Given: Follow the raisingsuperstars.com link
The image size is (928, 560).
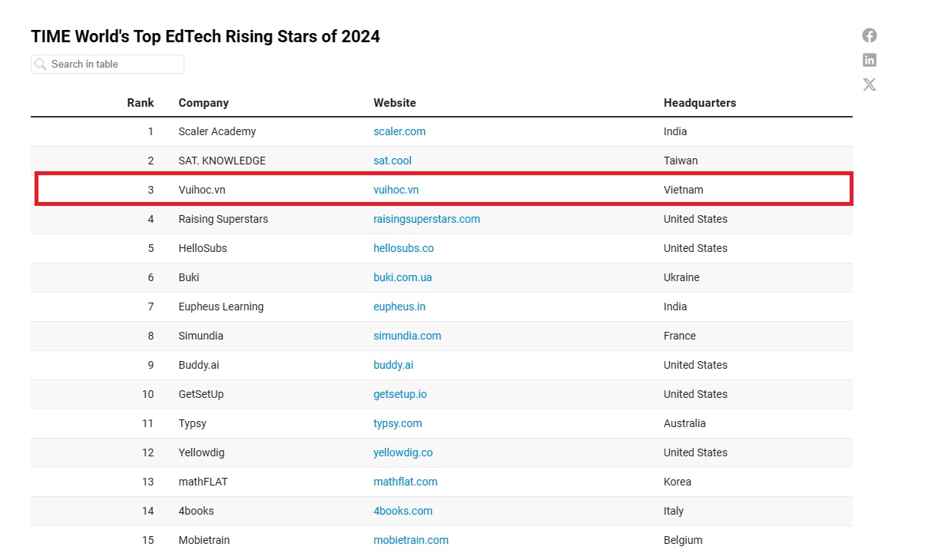Looking at the screenshot, I should (426, 219).
